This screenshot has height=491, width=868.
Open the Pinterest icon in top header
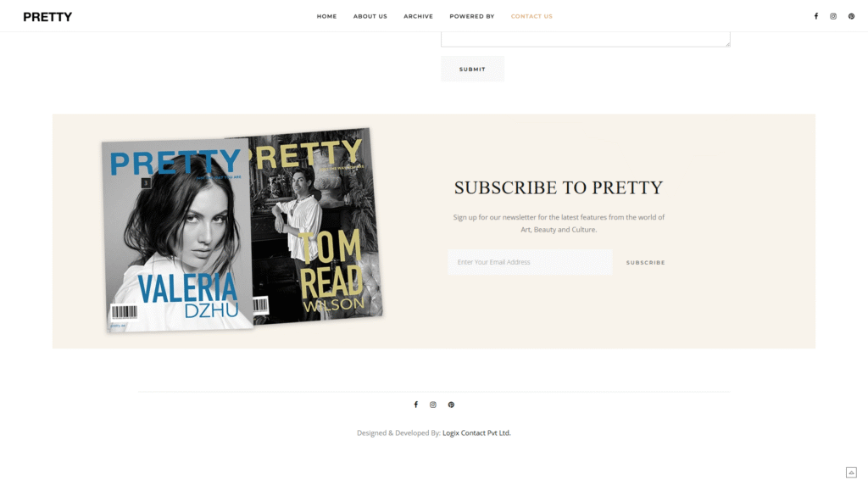(851, 16)
